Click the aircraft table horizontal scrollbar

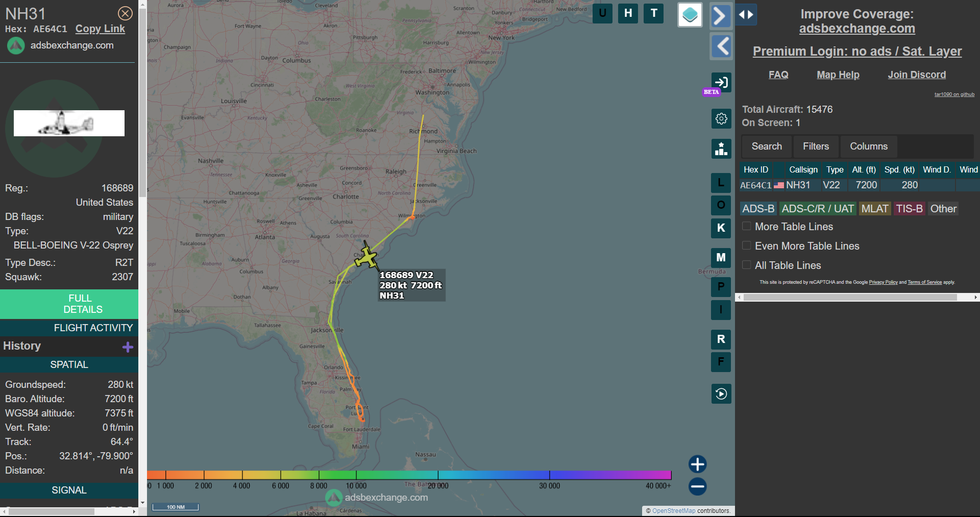coord(850,297)
